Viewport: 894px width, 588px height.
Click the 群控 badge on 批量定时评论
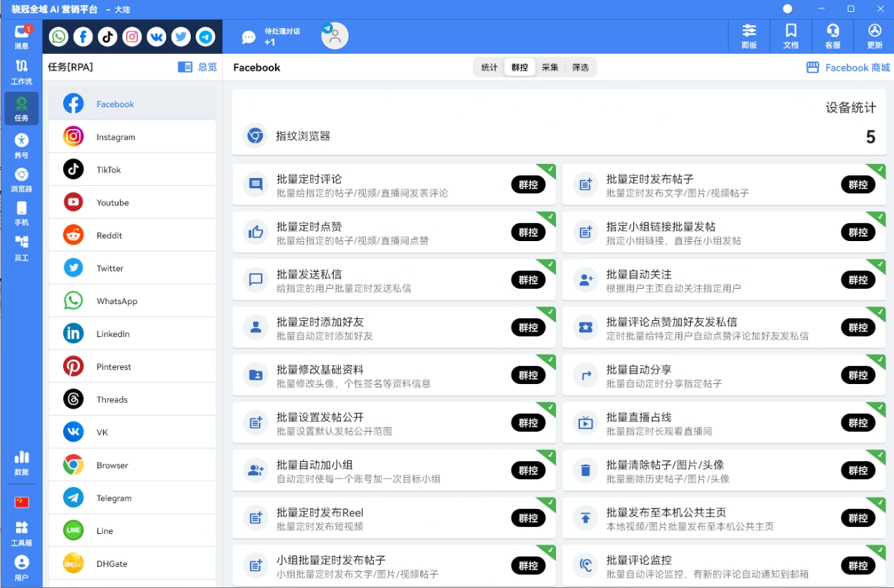tap(528, 184)
